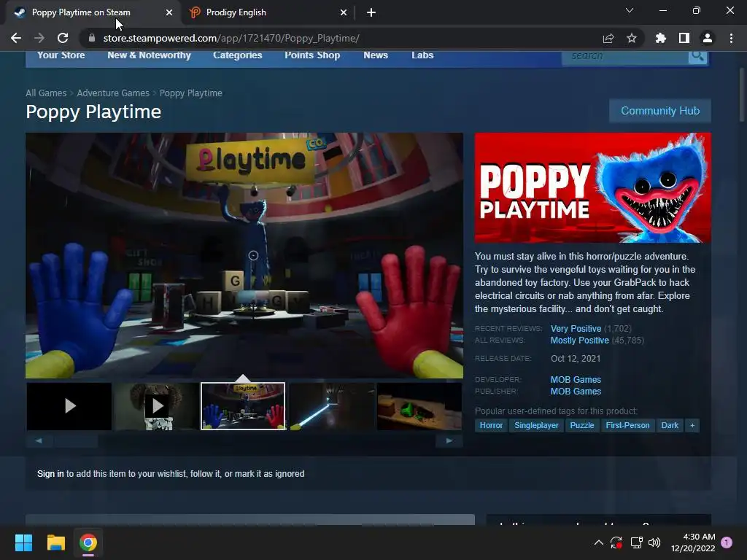The width and height of the screenshot is (747, 560).
Task: Show hidden system tray icons
Action: click(599, 542)
